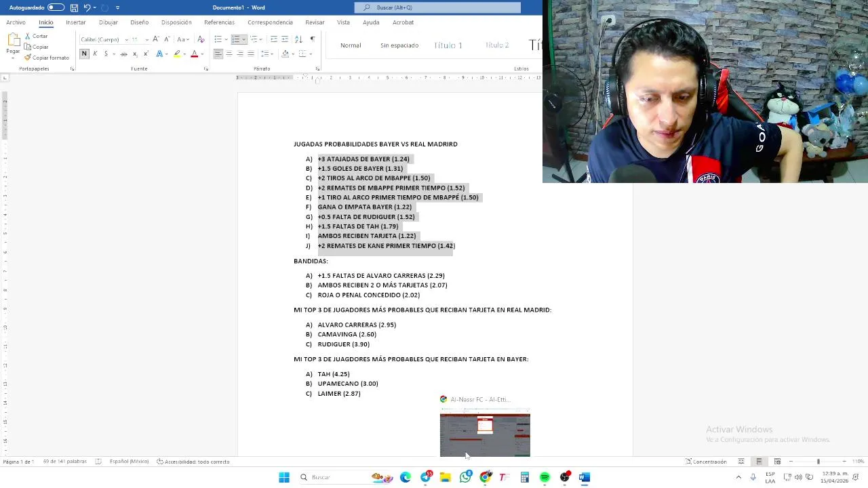
Task: Justify the paragraph text
Action: pyautogui.click(x=251, y=54)
